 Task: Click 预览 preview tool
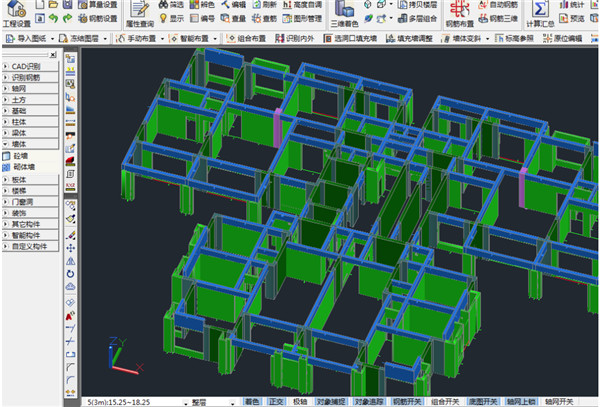[572, 18]
